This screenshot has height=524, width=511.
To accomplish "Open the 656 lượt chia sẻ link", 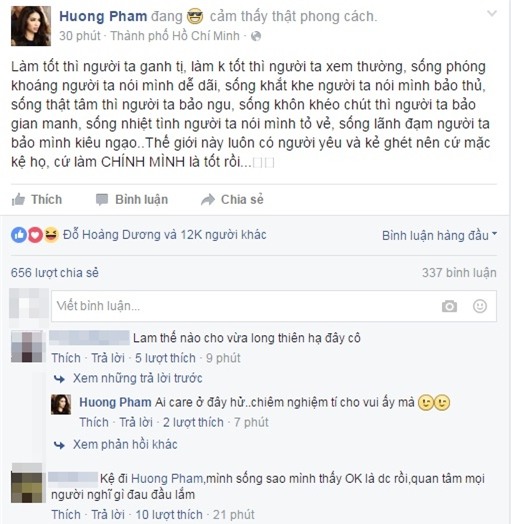I will pyautogui.click(x=55, y=273).
